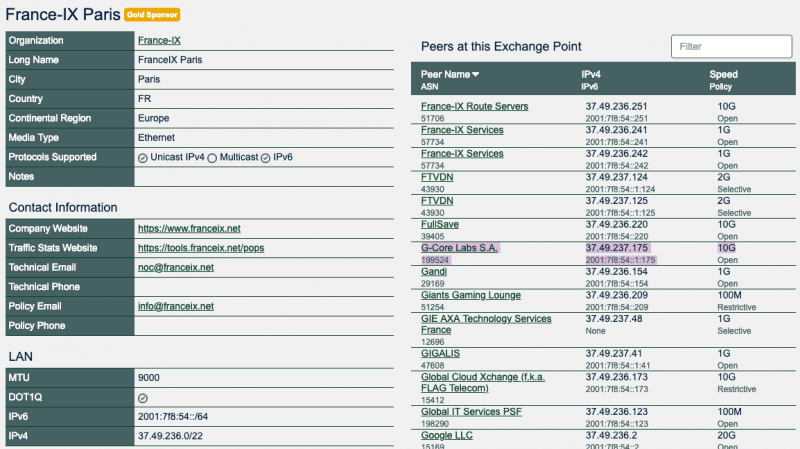
Task: Sort peers by the Policy header
Action: tap(723, 87)
